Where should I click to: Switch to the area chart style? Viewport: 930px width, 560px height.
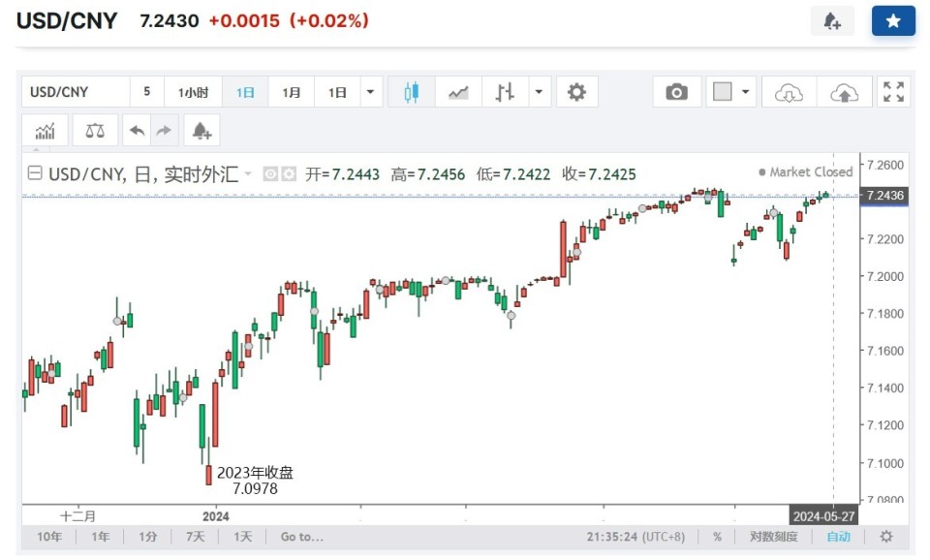(458, 92)
